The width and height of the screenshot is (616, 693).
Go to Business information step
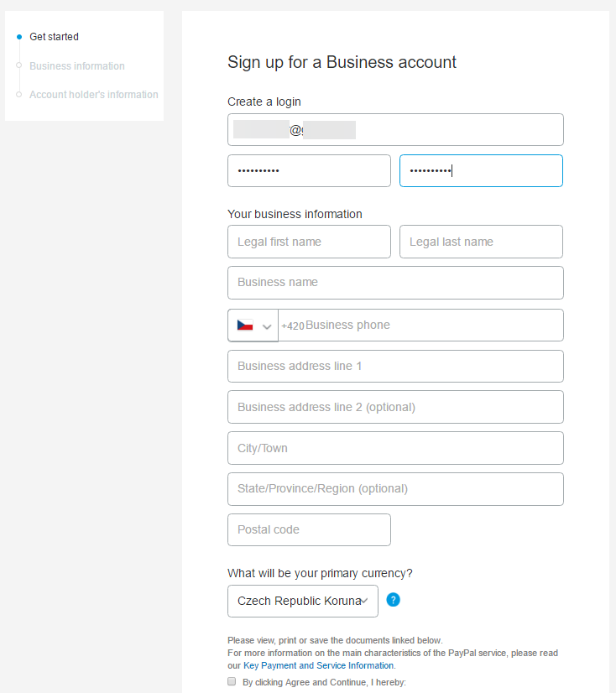[76, 66]
